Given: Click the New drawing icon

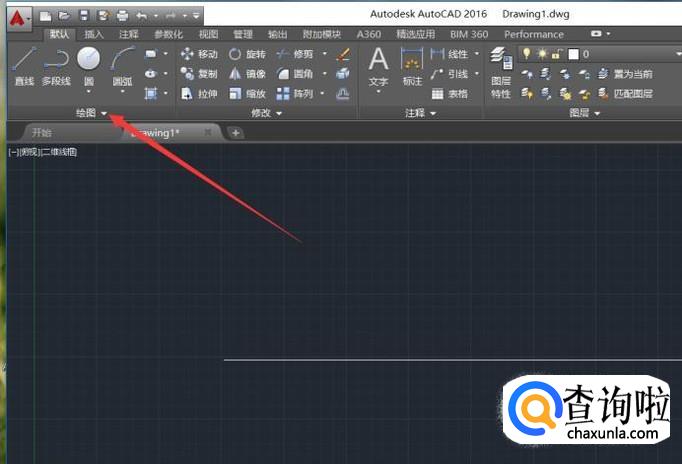Looking at the screenshot, I should (45, 17).
